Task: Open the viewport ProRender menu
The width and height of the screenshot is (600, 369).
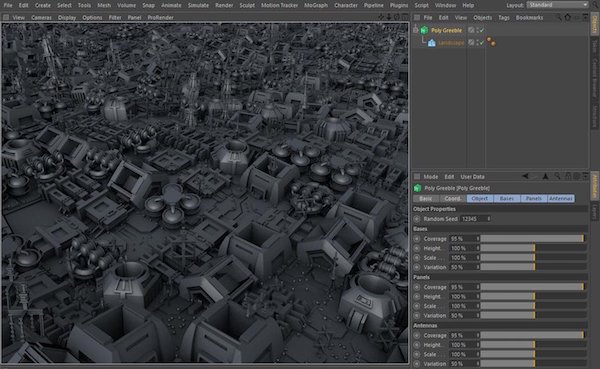Action: pos(160,18)
